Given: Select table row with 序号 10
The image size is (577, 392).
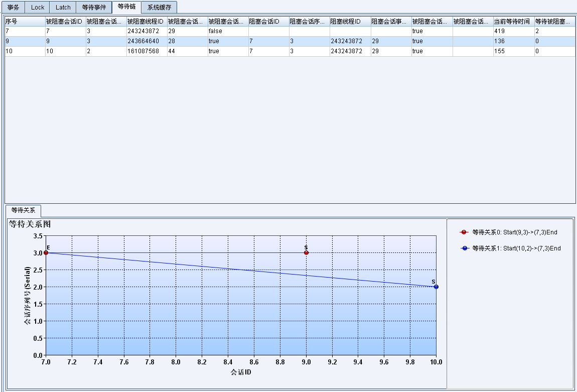Looking at the screenshot, I should [25, 51].
